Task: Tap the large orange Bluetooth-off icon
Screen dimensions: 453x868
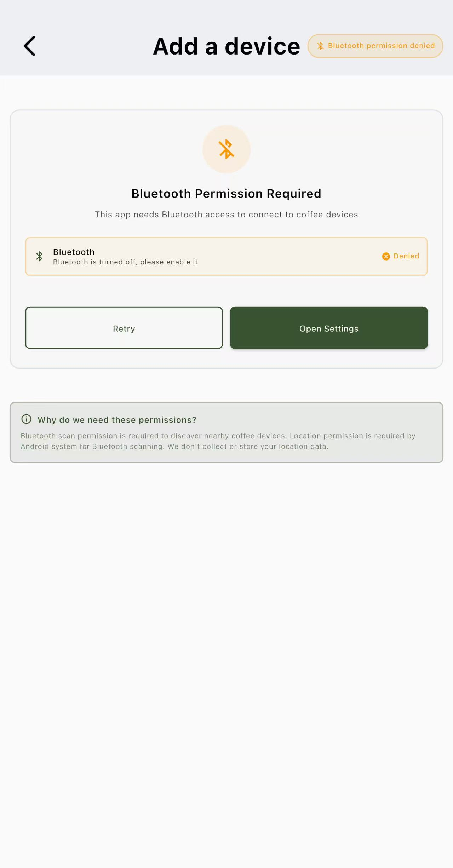Action: point(226,149)
